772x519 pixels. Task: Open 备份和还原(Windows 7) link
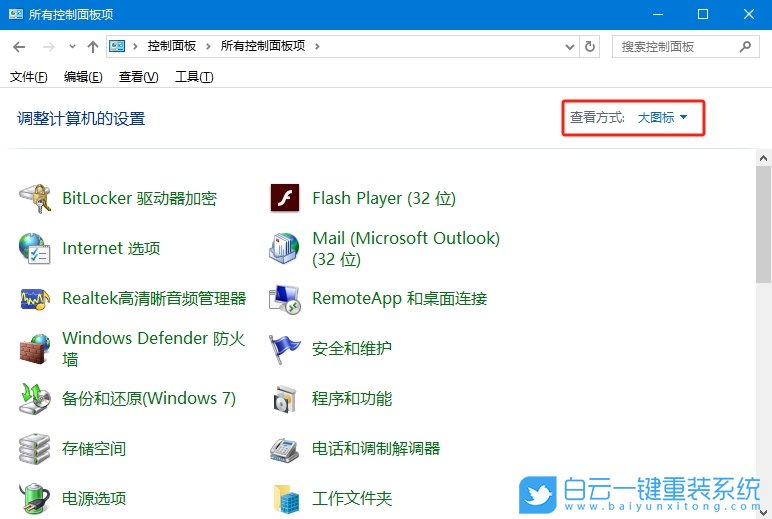coord(149,398)
